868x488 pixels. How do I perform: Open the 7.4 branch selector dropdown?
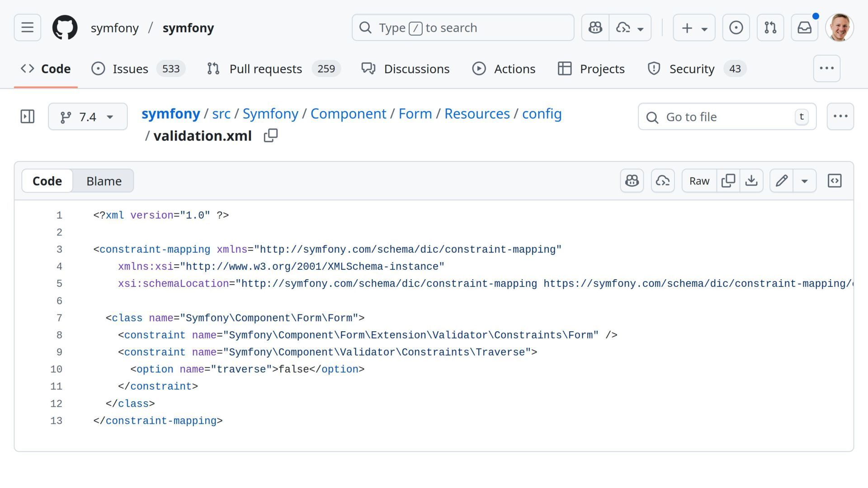coord(88,117)
